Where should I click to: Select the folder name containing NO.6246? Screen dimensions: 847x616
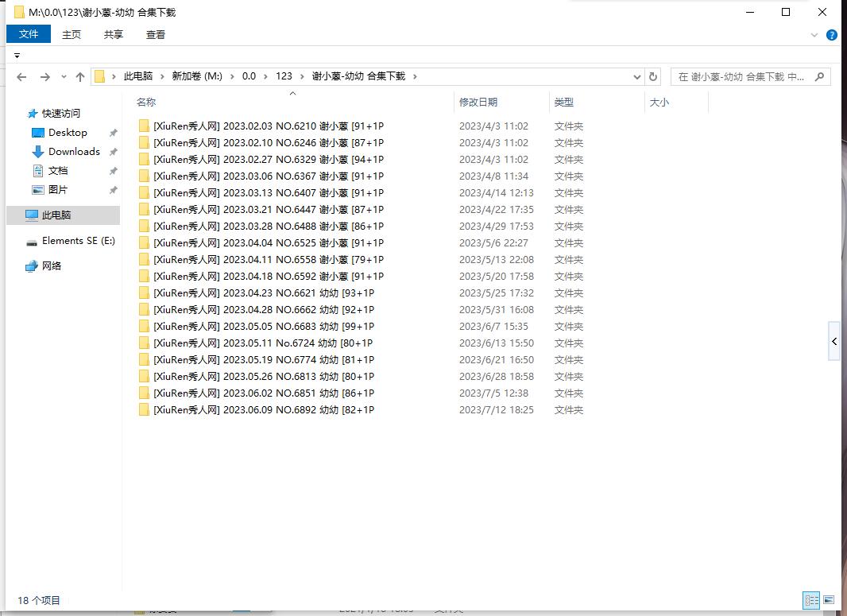pos(269,142)
